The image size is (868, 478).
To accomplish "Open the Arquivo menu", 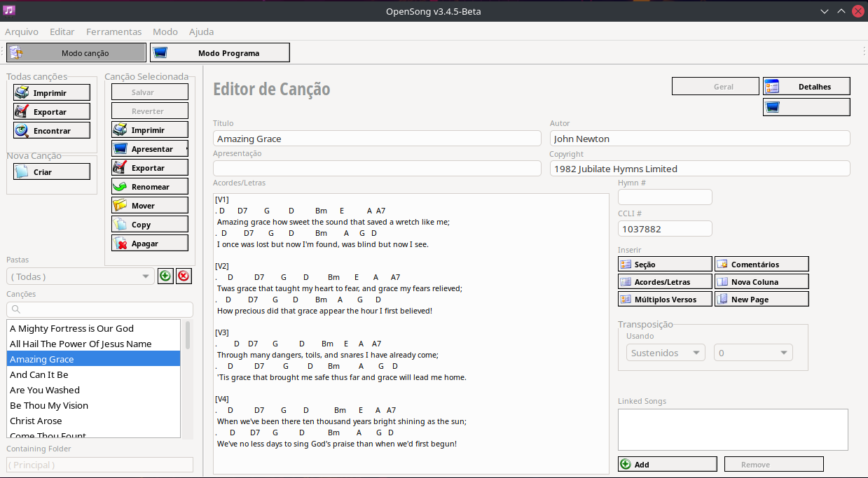I will click(x=22, y=31).
